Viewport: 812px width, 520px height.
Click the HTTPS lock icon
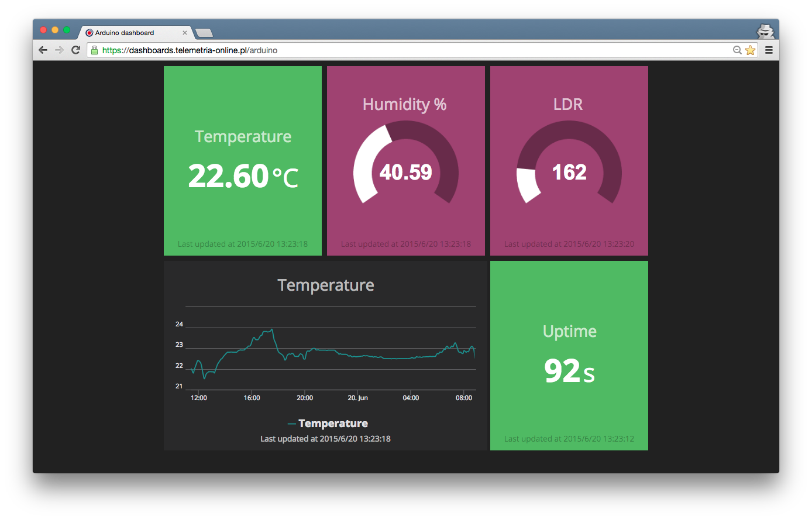[95, 50]
